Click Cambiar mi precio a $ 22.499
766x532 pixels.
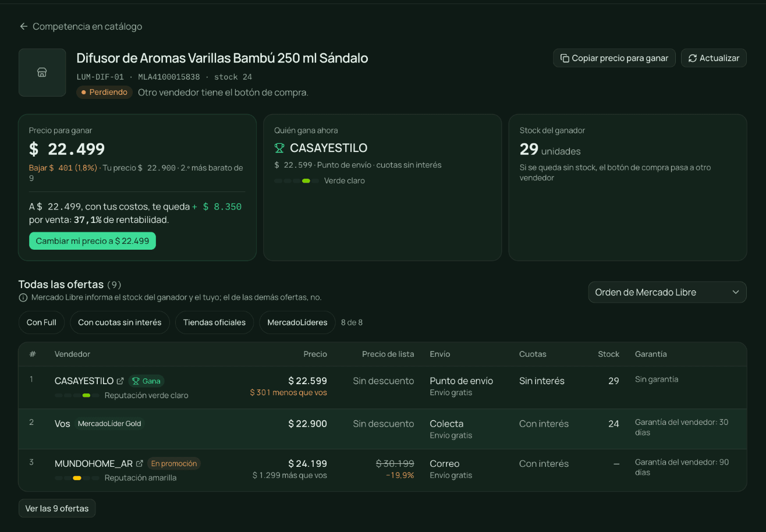click(x=93, y=241)
